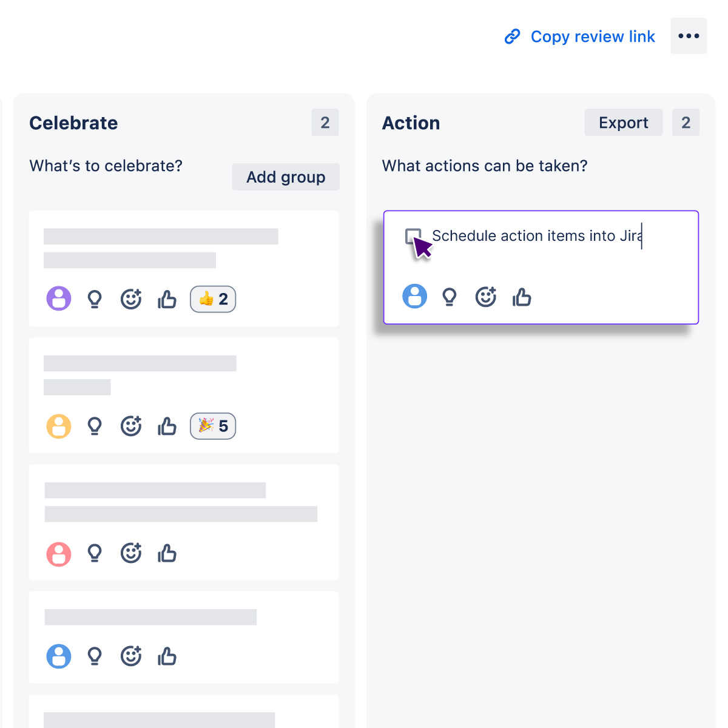Click the lightbulb icon on the Action card
The width and height of the screenshot is (728, 728).
tap(450, 297)
